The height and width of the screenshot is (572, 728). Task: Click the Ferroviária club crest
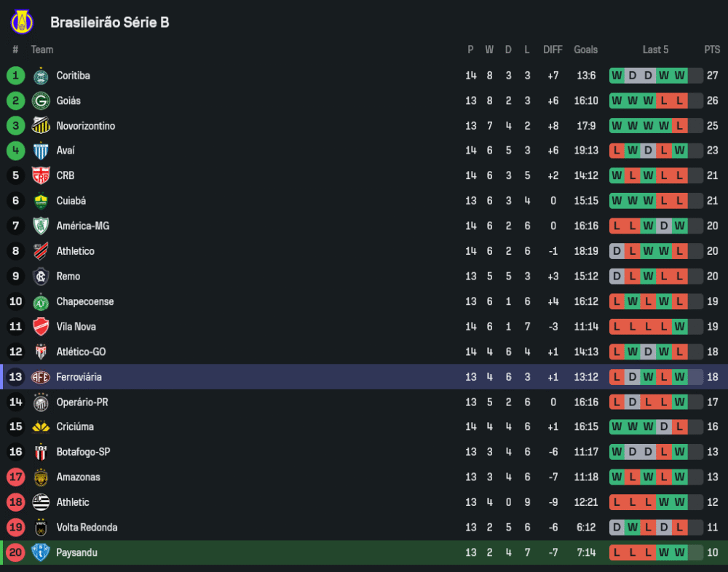41,377
